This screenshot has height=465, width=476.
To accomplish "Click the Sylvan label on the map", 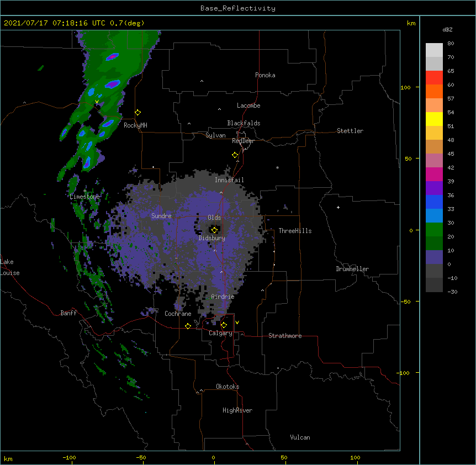I will pyautogui.click(x=215, y=135).
